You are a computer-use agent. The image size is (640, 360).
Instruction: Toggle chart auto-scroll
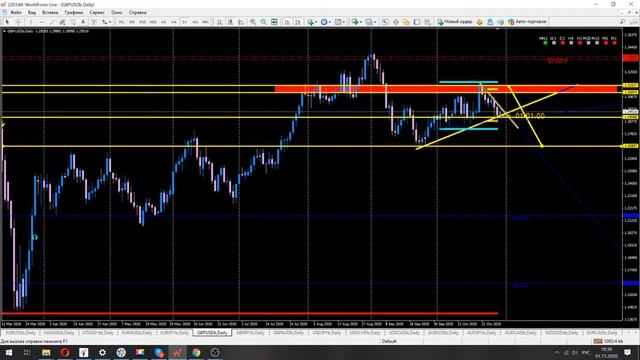pos(287,22)
